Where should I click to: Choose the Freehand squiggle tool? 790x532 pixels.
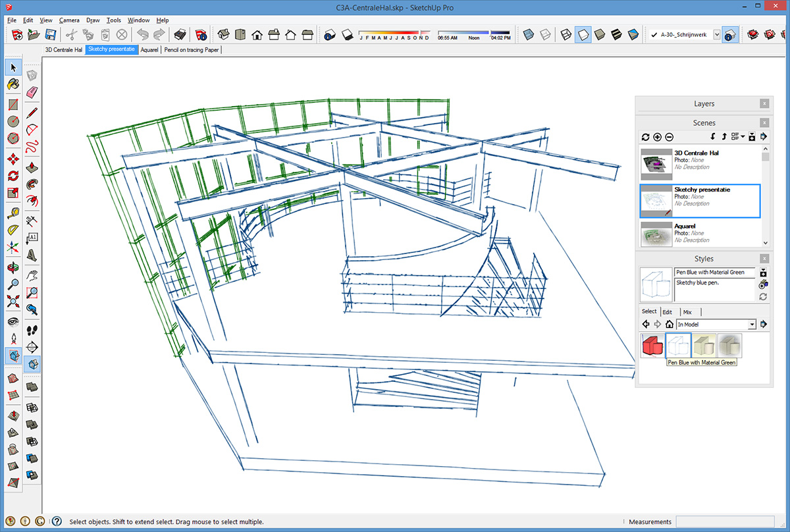32,146
